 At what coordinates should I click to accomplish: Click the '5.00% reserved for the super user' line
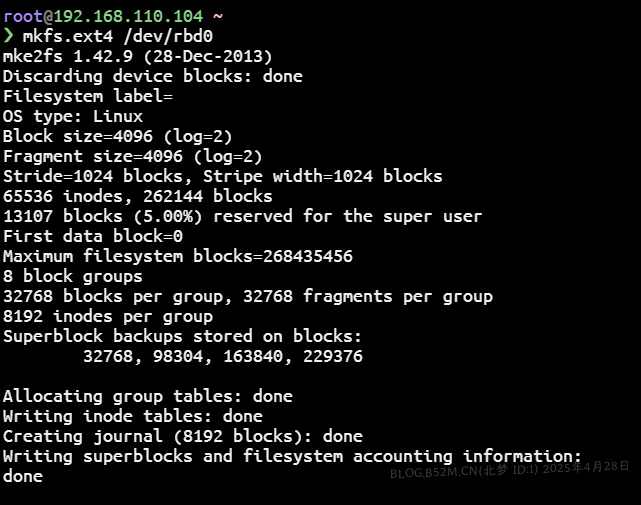242,216
